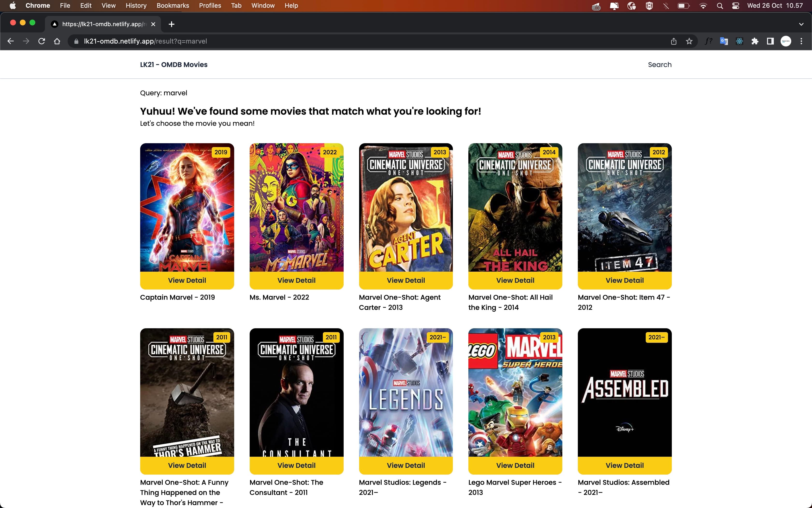Click the Agent Carter poster image
The image size is (812, 508).
click(x=406, y=207)
